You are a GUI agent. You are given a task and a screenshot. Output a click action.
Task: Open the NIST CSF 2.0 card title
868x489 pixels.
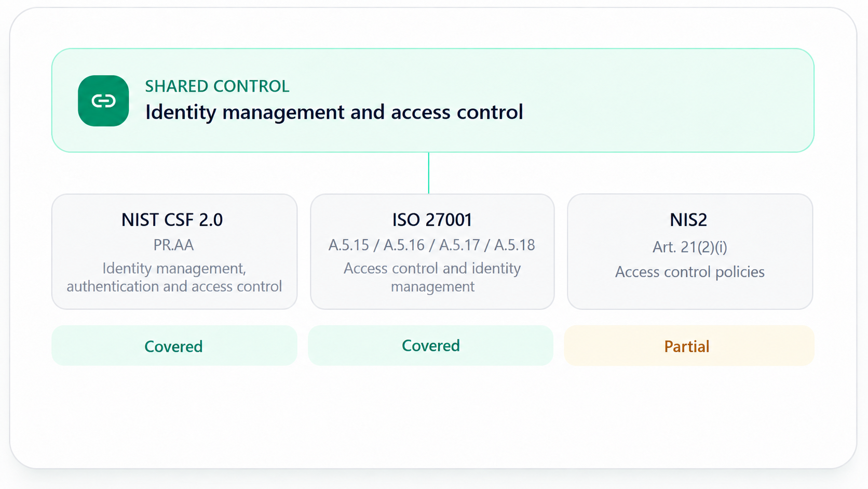pyautogui.click(x=172, y=220)
